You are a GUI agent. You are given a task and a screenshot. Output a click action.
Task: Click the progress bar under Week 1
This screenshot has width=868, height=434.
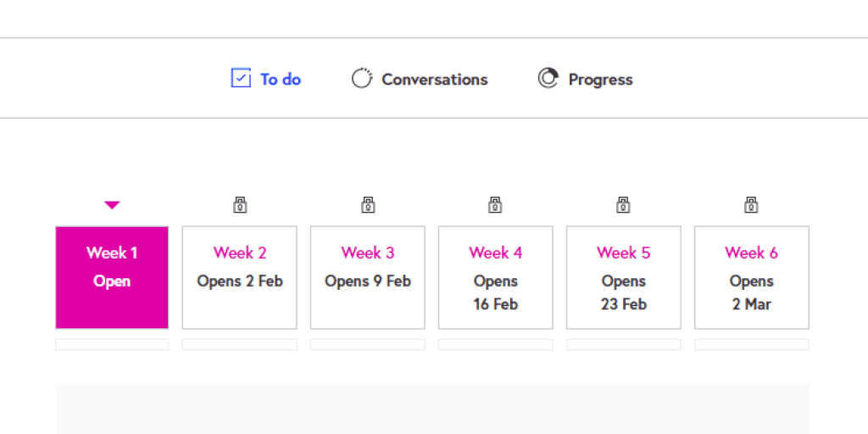[x=112, y=345]
